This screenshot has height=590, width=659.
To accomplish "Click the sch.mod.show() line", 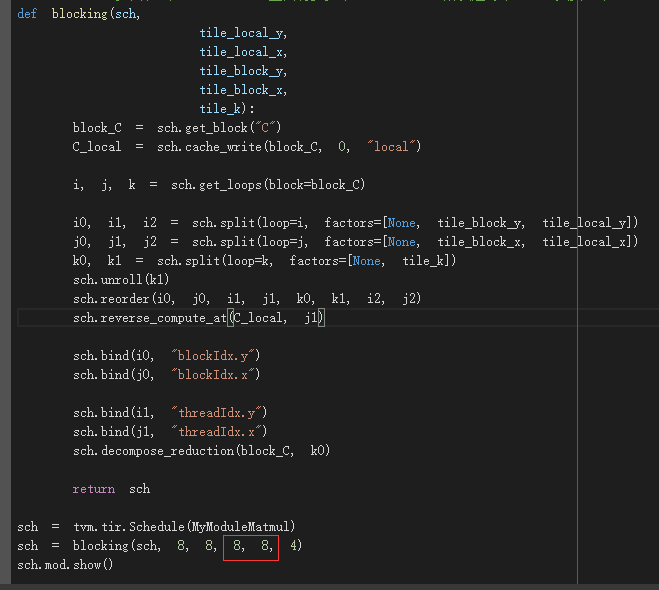I will pyautogui.click(x=65, y=565).
